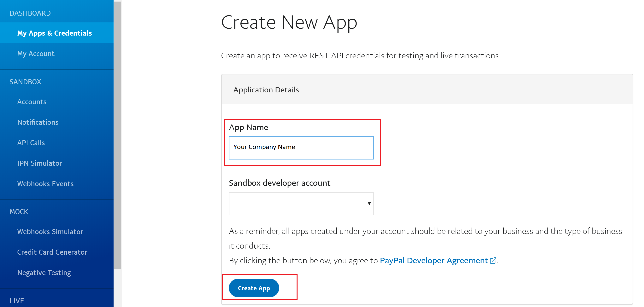View API Calls in sandbox

tap(31, 143)
